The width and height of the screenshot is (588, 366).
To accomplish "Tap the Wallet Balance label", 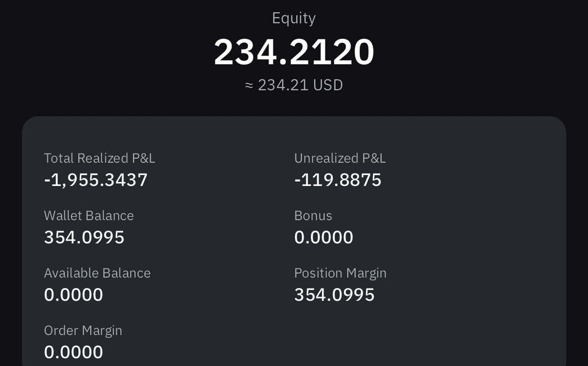I will 89,216.
